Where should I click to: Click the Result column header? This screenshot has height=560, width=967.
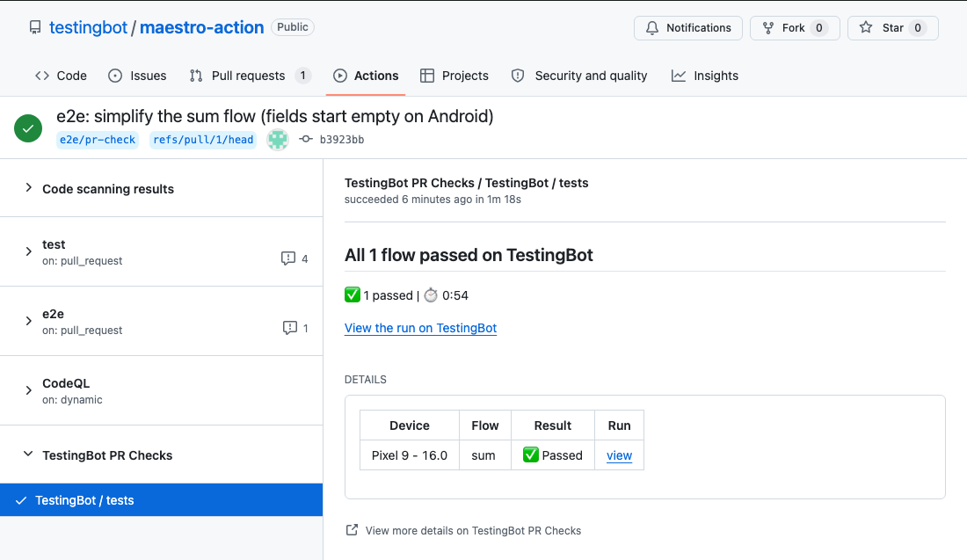tap(553, 425)
